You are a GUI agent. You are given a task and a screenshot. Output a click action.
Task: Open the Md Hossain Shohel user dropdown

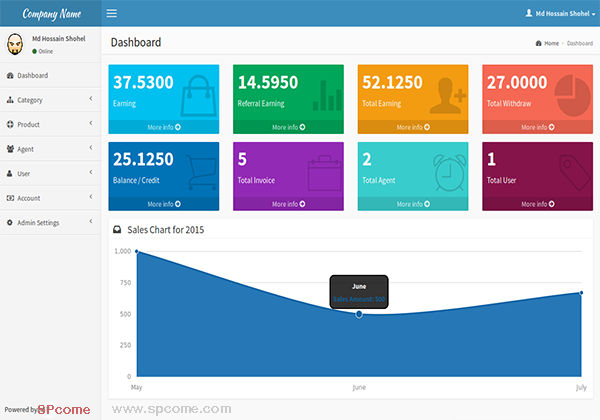[560, 13]
